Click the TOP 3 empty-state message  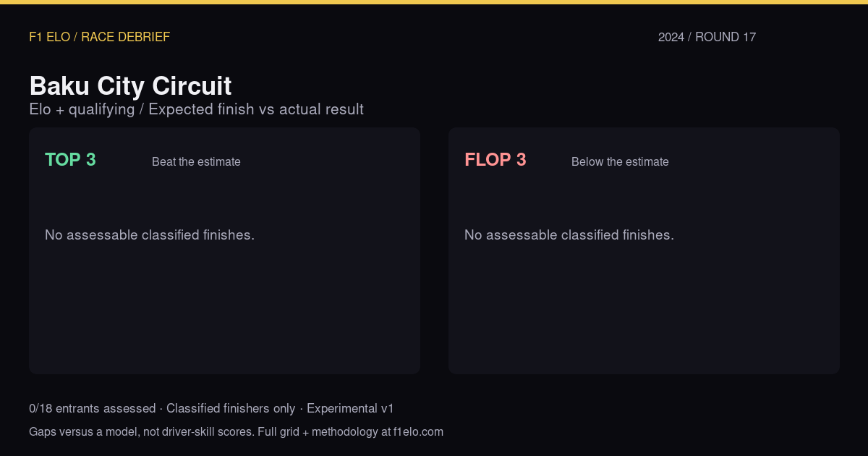pyautogui.click(x=150, y=235)
